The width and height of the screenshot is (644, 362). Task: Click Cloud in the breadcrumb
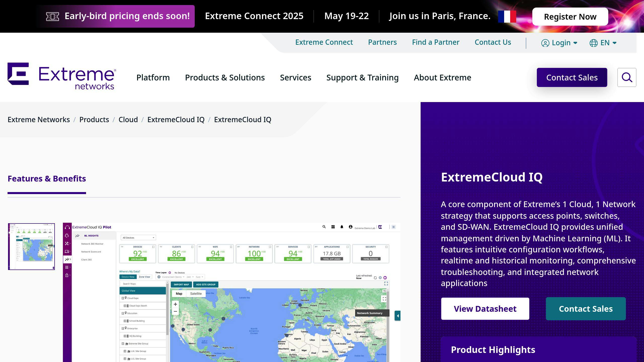(x=128, y=120)
